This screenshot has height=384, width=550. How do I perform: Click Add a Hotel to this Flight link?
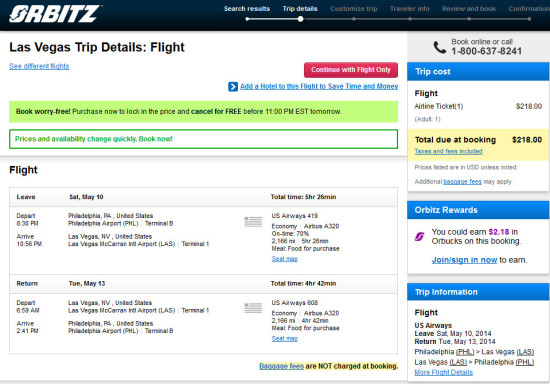click(319, 86)
